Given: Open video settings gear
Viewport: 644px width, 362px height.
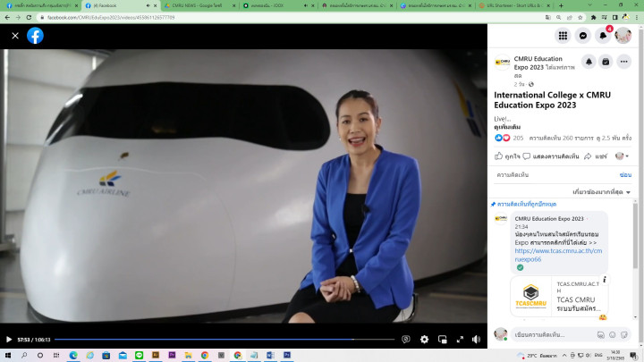Looking at the screenshot, I should coord(424,340).
